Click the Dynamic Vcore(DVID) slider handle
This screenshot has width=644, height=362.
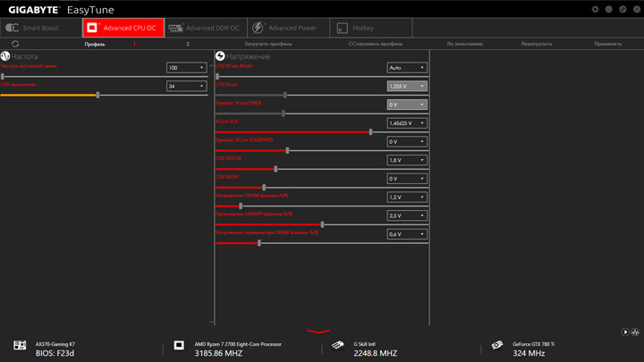point(284,114)
